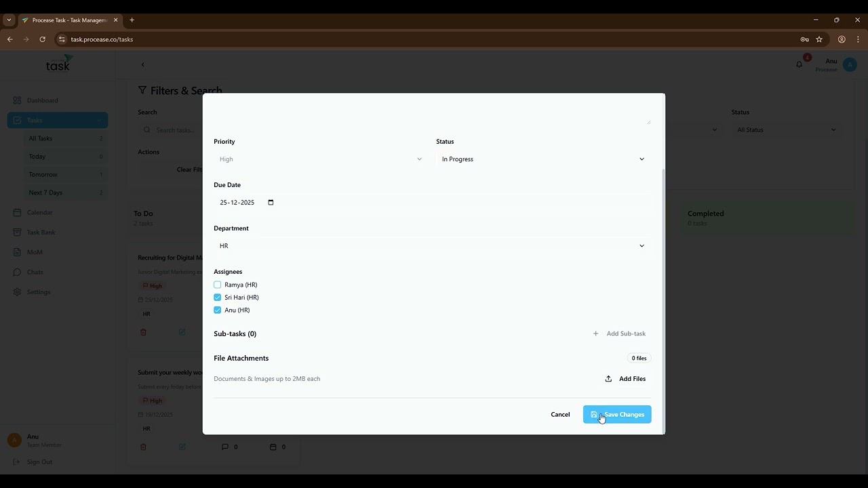
Task: Bookmark this page with star icon
Action: coord(819,39)
